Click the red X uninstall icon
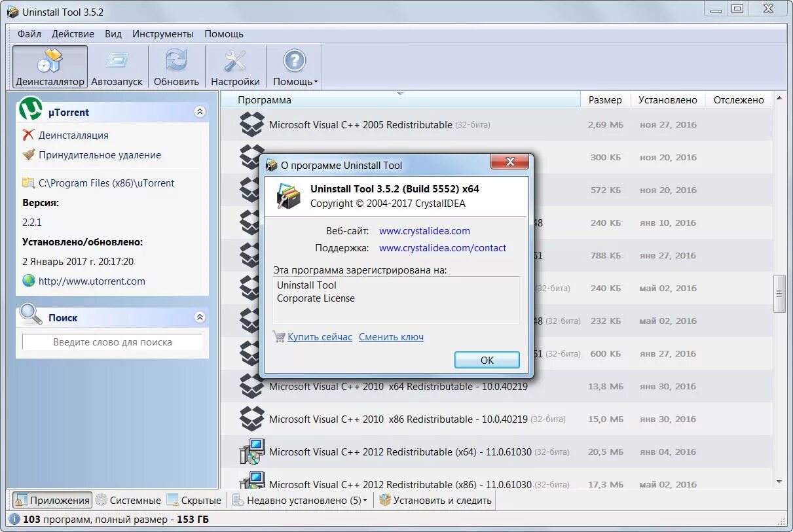Image resolution: width=793 pixels, height=532 pixels. pos(28,135)
